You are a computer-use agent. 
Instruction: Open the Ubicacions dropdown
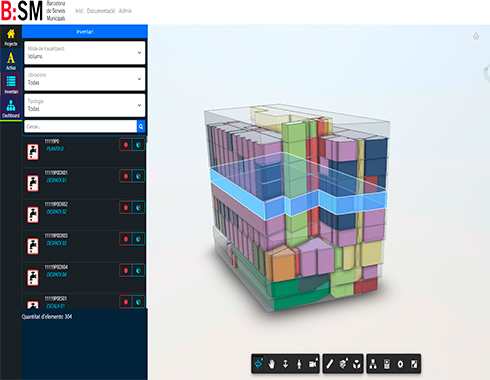85,79
